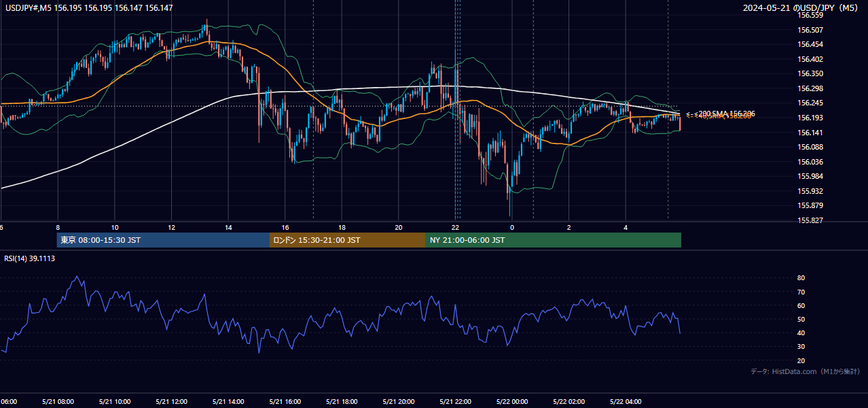Click price axis value 156.298
868x408 pixels.
point(811,88)
